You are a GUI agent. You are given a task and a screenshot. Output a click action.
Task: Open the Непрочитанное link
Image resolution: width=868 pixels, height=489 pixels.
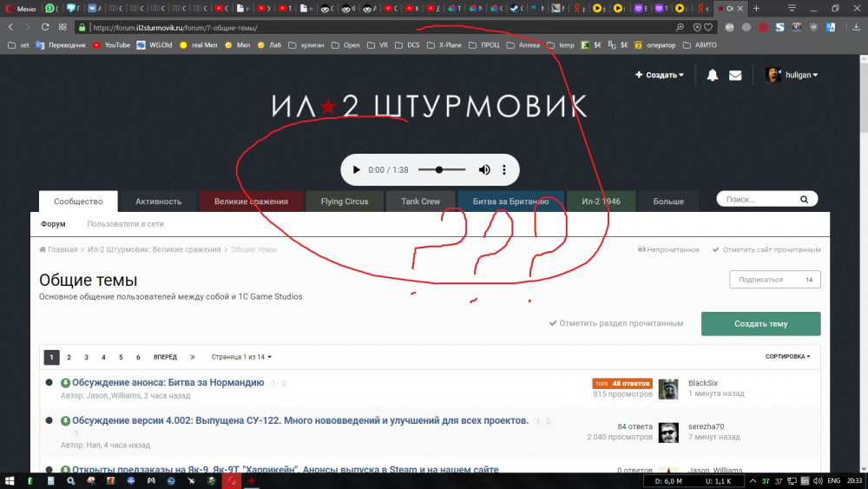tap(668, 250)
